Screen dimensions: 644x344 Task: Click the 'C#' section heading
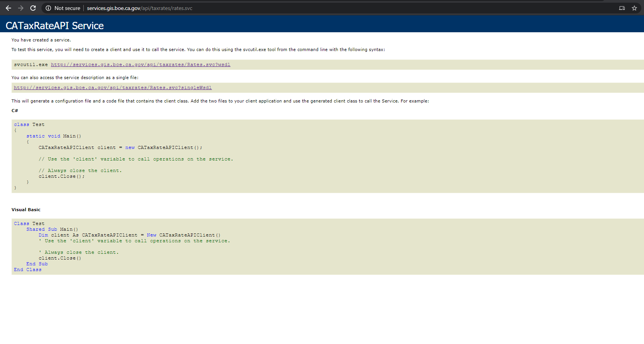(x=15, y=111)
